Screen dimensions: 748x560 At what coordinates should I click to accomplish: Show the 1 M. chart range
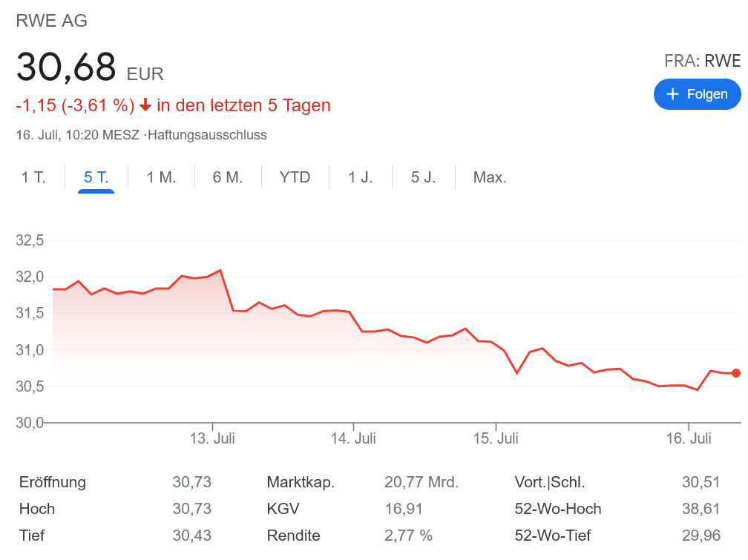(161, 177)
